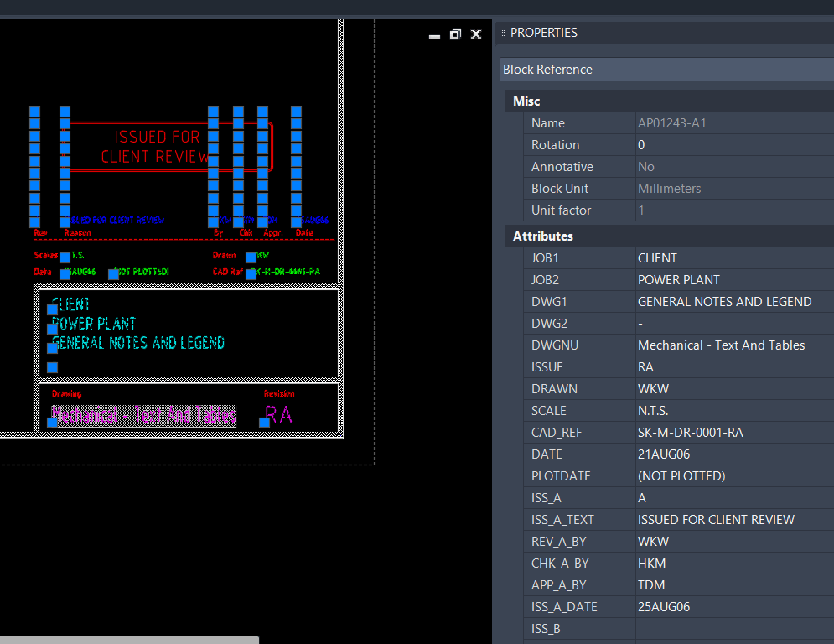Click the Block Unit value Millimeters
This screenshot has height=644, width=834.
tap(669, 189)
